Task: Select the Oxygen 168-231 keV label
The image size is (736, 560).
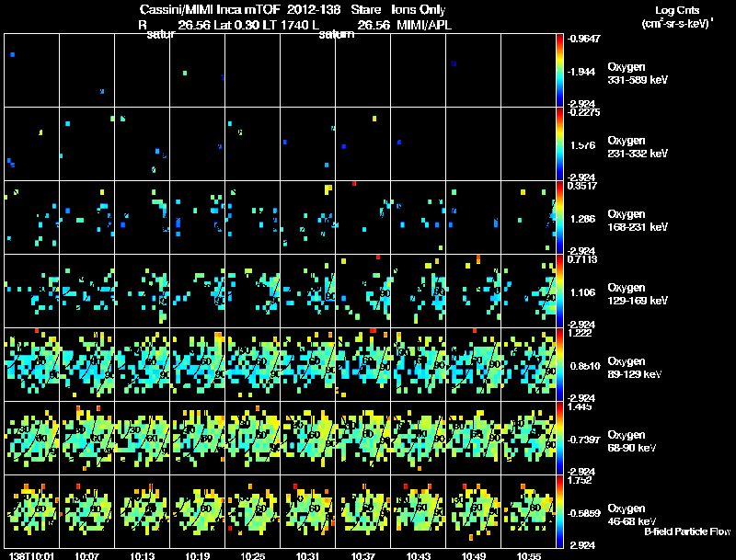Action: pyautogui.click(x=638, y=221)
